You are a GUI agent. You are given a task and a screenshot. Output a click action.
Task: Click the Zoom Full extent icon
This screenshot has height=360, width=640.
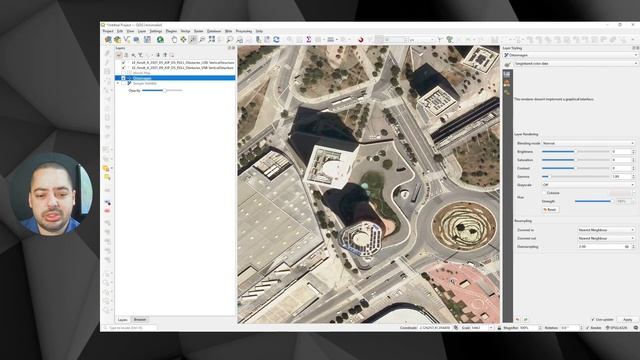click(x=211, y=40)
